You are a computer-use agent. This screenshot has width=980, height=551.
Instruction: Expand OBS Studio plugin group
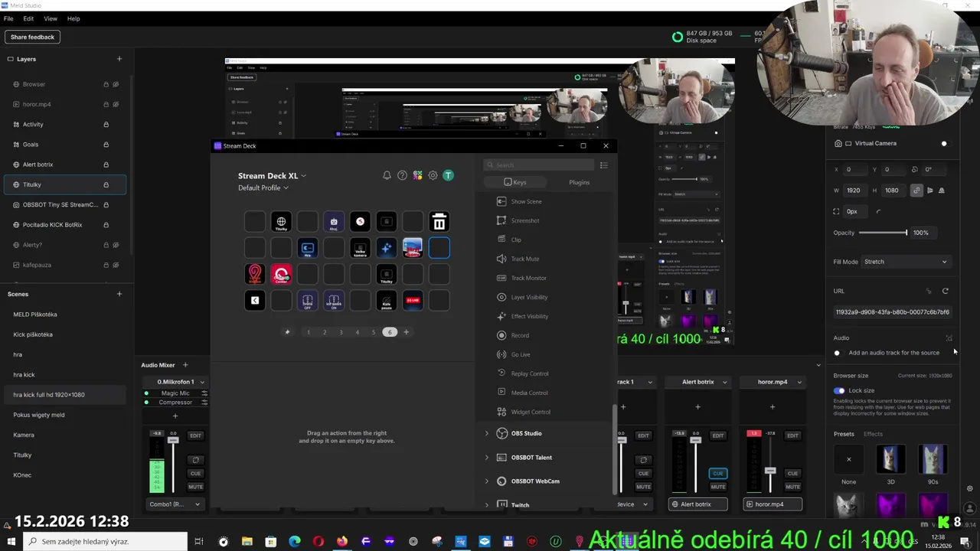coord(486,433)
